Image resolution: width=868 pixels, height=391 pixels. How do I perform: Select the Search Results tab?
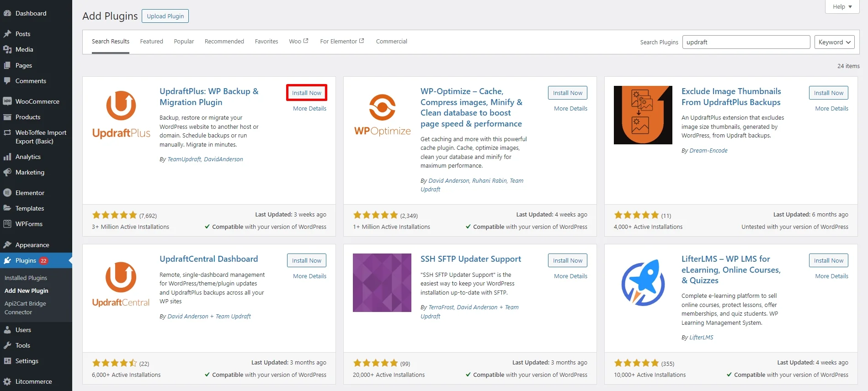111,42
